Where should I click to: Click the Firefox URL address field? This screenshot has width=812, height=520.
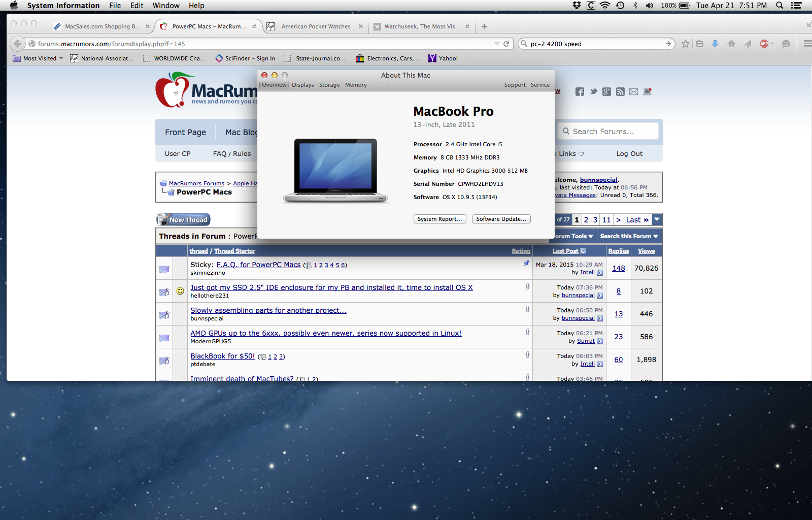click(264, 44)
